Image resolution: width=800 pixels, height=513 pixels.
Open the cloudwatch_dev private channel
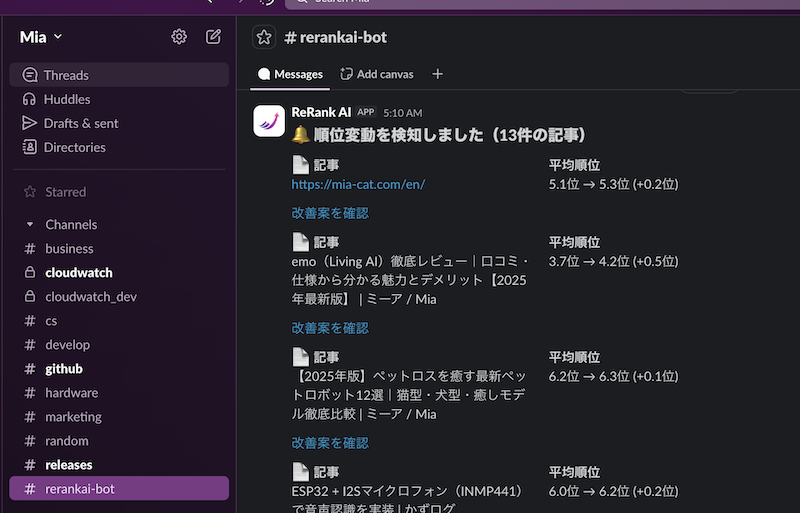[x=119, y=297]
